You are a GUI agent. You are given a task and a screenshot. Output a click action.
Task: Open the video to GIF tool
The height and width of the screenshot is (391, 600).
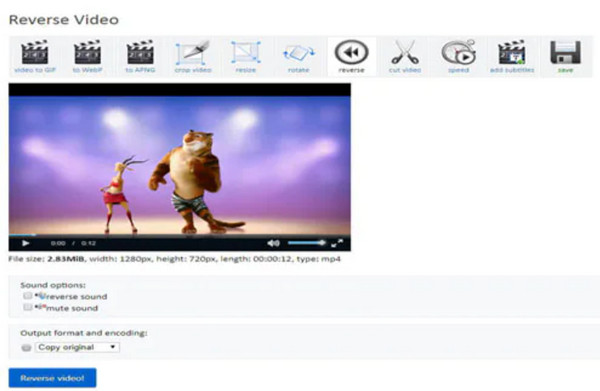tap(35, 56)
